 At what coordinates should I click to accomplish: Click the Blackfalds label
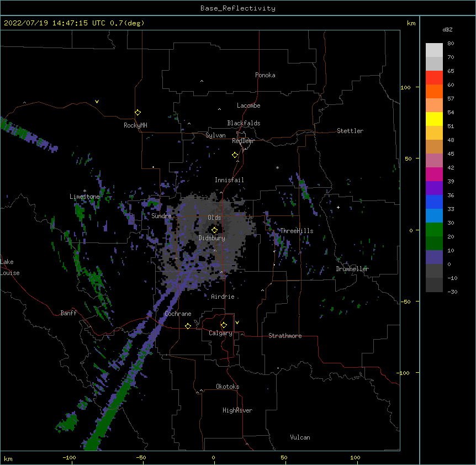coord(244,123)
